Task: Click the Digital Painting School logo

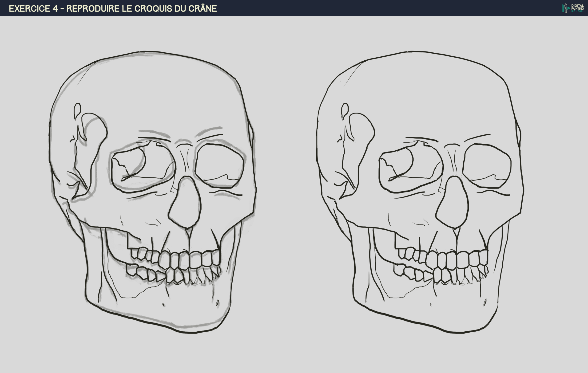Action: click(573, 8)
